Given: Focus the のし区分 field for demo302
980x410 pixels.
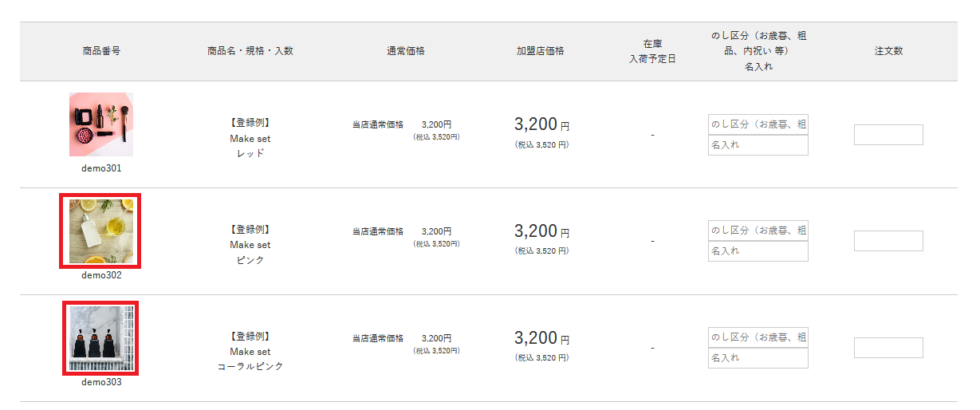Looking at the screenshot, I should 758,231.
